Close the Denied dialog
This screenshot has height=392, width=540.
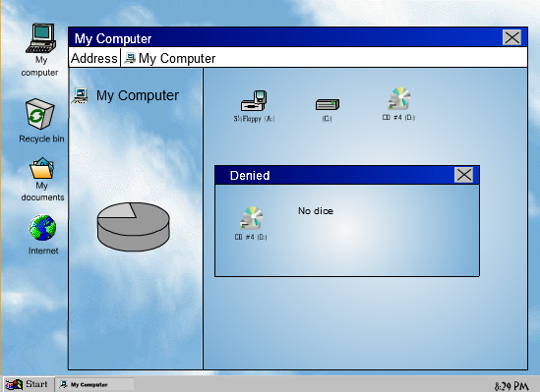pyautogui.click(x=463, y=175)
